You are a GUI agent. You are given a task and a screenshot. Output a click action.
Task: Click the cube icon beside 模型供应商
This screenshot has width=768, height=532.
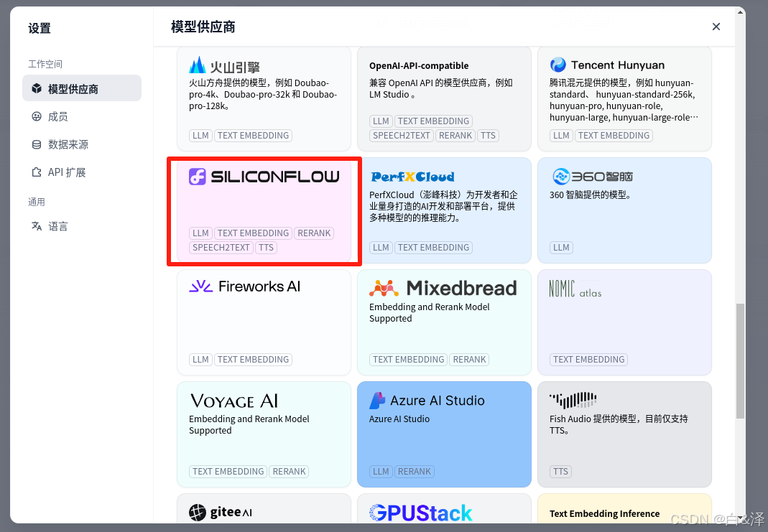(37, 88)
